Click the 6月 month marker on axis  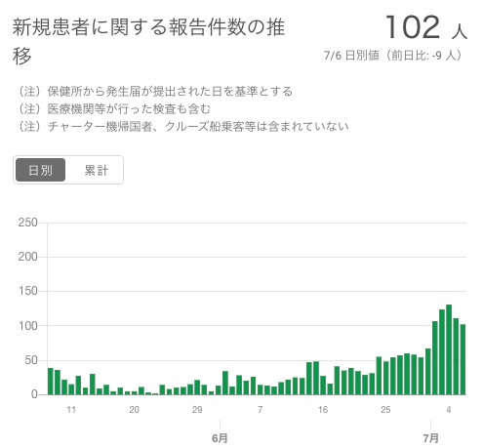[x=220, y=438]
